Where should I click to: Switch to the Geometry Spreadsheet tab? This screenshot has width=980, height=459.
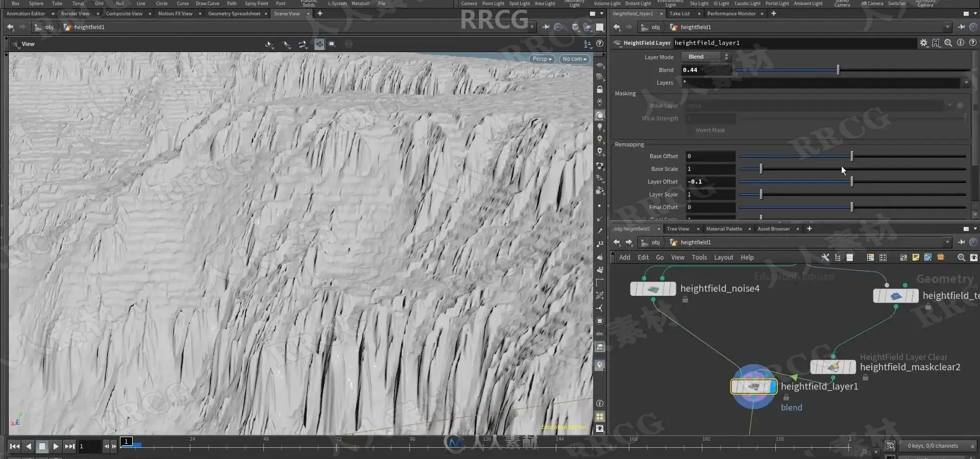[x=234, y=14]
